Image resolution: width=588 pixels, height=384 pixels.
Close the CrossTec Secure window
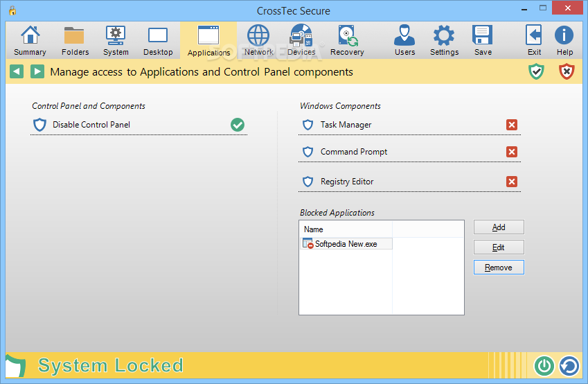click(568, 8)
